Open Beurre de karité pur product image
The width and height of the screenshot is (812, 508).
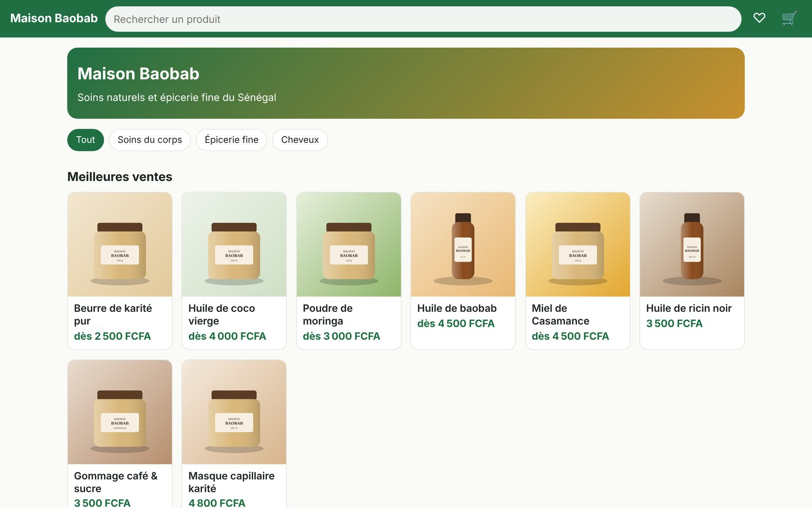[x=120, y=244]
